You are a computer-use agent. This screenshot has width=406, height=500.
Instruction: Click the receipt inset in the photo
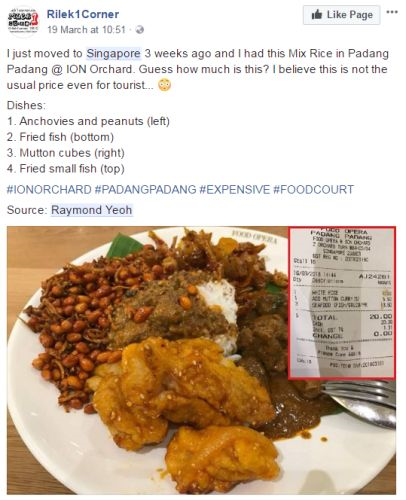click(x=342, y=303)
